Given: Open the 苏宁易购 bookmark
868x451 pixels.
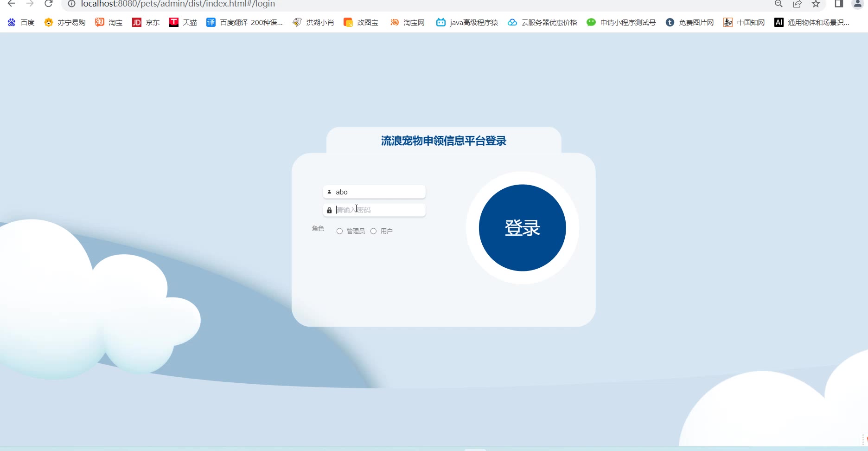Looking at the screenshot, I should tap(65, 22).
